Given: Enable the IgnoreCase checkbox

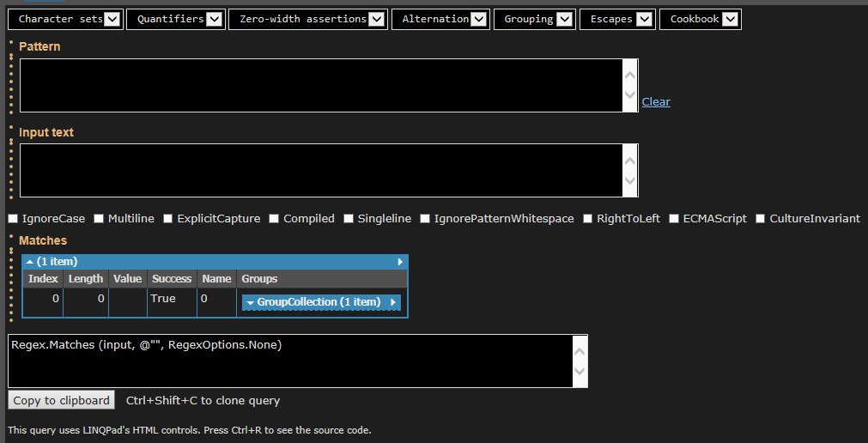Looking at the screenshot, I should point(13,219).
